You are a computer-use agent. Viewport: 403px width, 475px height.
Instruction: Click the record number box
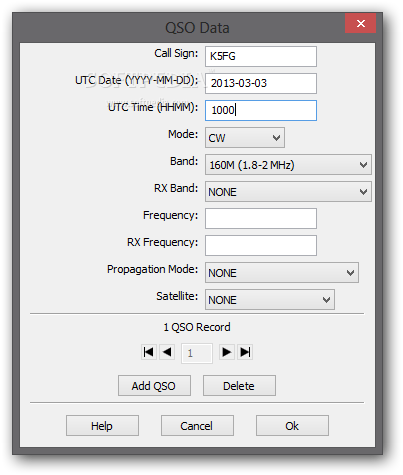click(197, 353)
